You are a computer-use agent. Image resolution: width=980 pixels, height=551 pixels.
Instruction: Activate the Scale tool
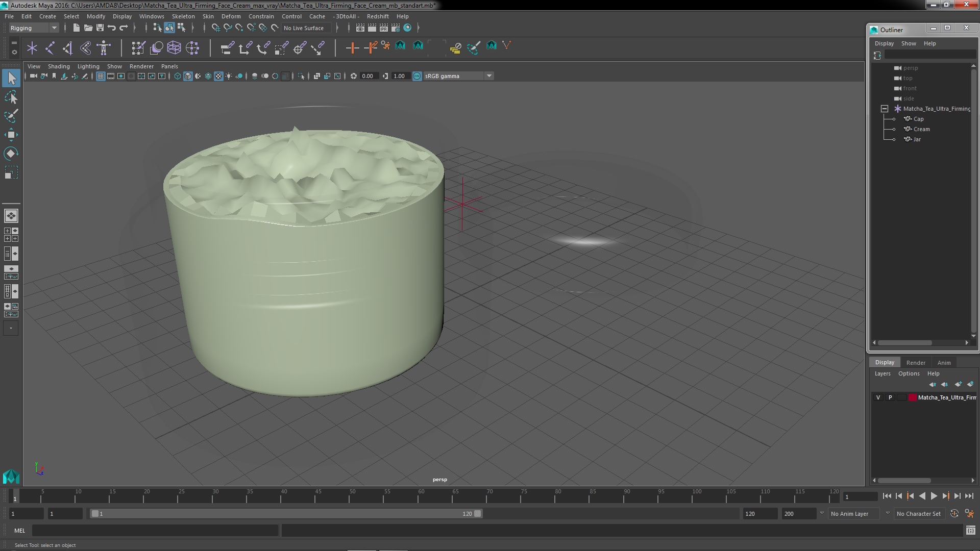(11, 172)
